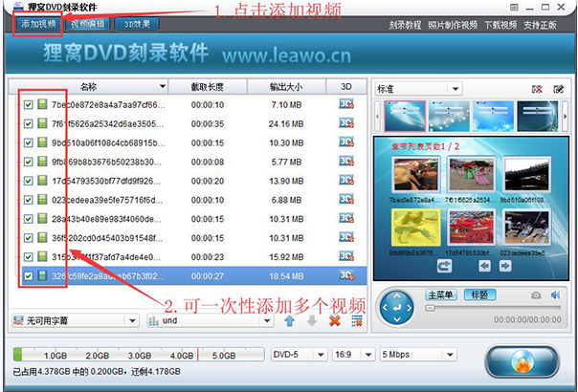Open the 下载视频 link
This screenshot has width=578, height=392.
(500, 25)
